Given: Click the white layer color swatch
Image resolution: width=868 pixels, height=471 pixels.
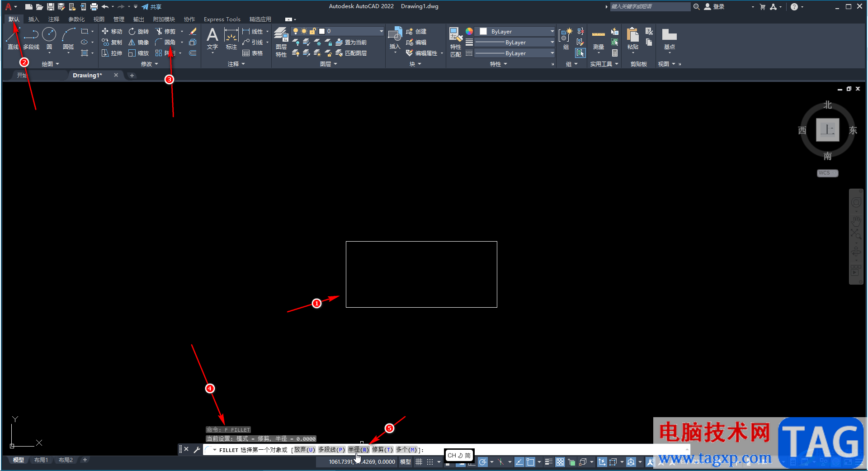Looking at the screenshot, I should (x=322, y=31).
